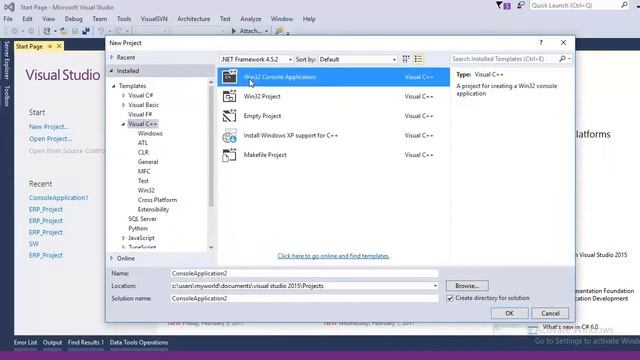Screen dimensions: 640x360
Task: Click the Cancel button
Action: [550, 313]
